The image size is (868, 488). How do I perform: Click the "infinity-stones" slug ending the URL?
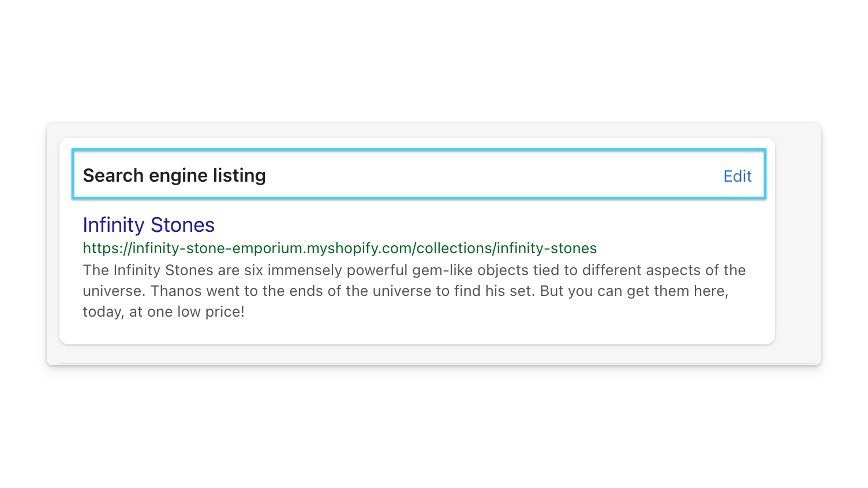coord(547,248)
